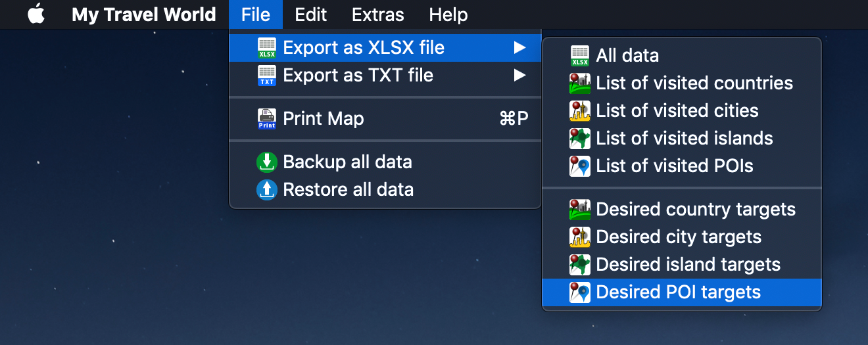Choose Restore all data
868x345 pixels.
(x=385, y=190)
